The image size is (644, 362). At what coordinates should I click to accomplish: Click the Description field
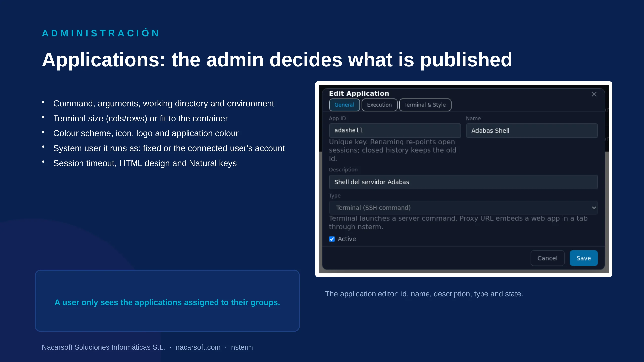click(463, 182)
